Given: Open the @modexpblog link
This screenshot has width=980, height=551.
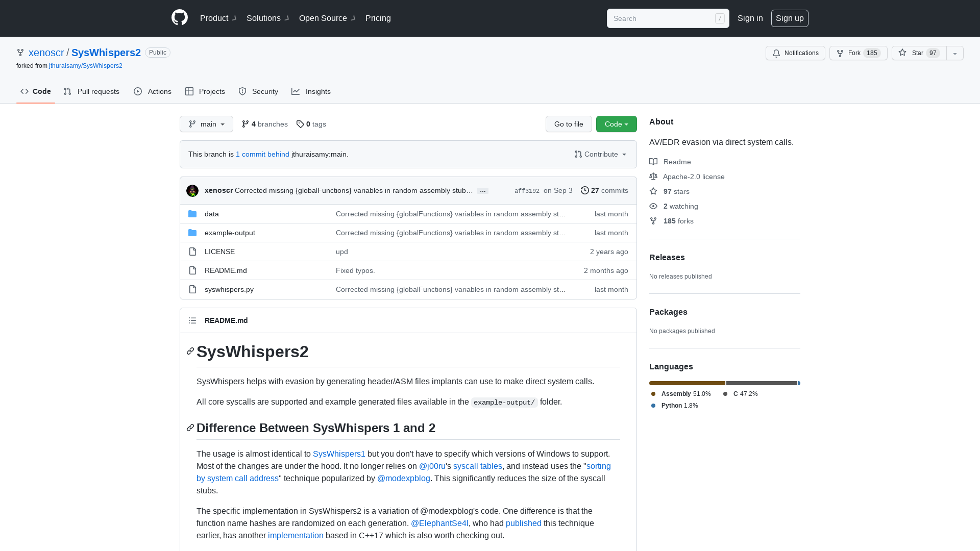Looking at the screenshot, I should (x=404, y=478).
